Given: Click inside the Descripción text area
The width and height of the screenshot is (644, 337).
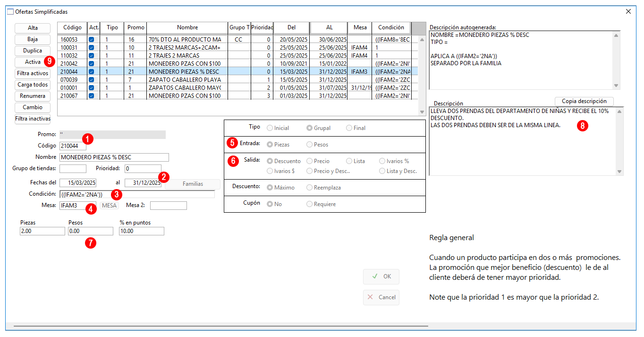Looking at the screenshot, I should [521, 141].
